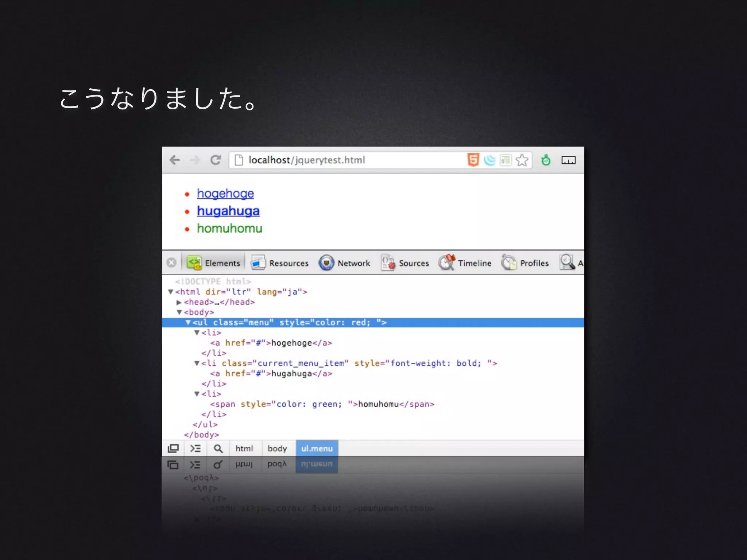The width and height of the screenshot is (747, 560).
Task: Show the console with the drawer icon
Action: click(x=196, y=448)
